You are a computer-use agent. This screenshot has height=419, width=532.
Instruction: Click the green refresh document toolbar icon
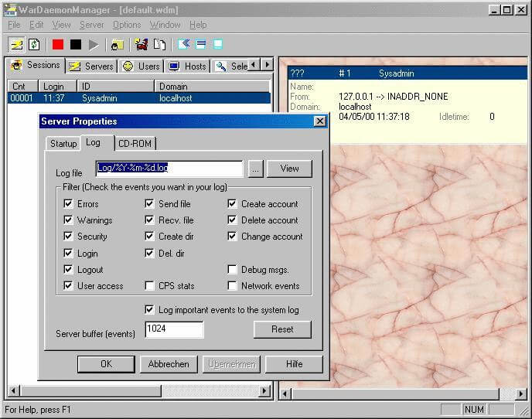(x=34, y=44)
